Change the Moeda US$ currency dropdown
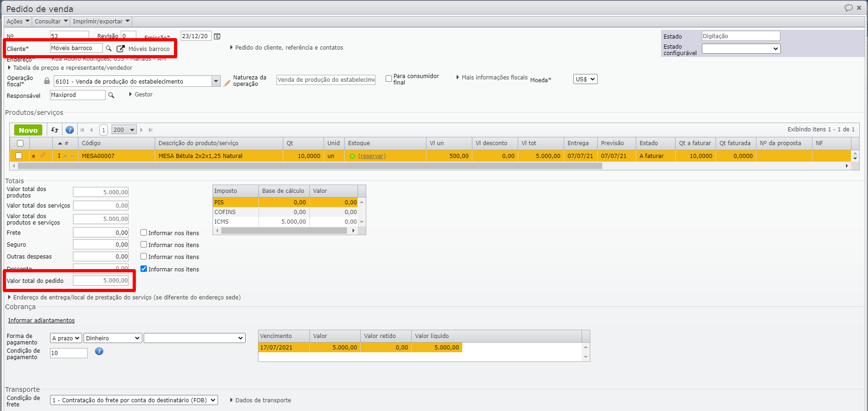The image size is (868, 411). pos(585,79)
